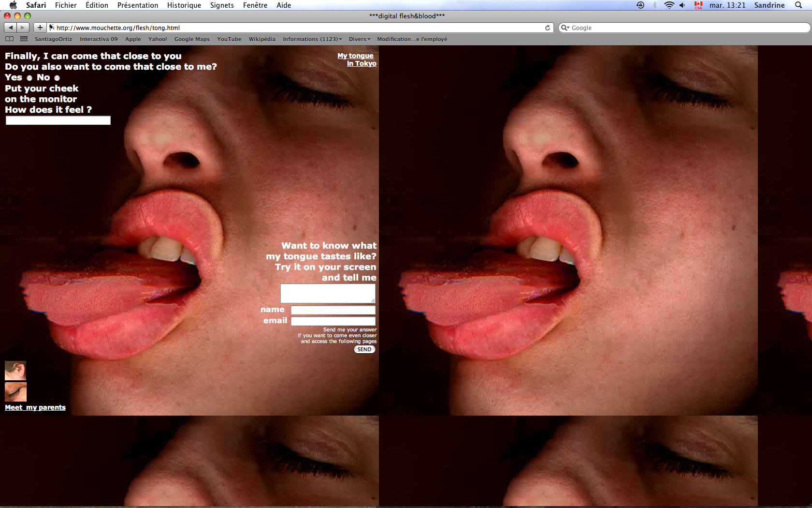Click the closed eye thumbnail image
Viewport: 812px width, 508px height.
[15, 392]
